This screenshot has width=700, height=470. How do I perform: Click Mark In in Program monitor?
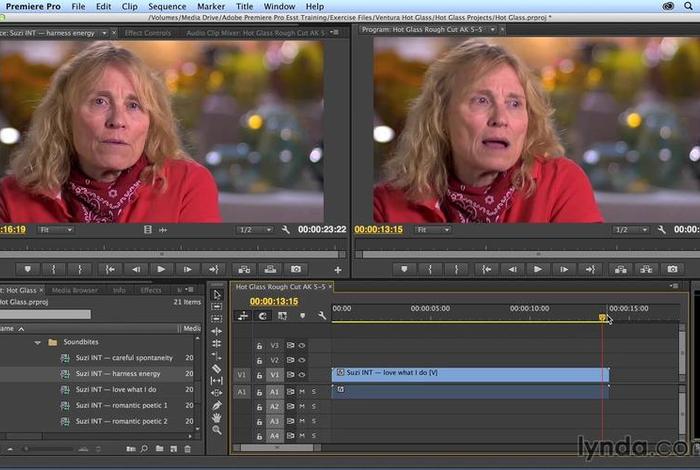point(430,269)
